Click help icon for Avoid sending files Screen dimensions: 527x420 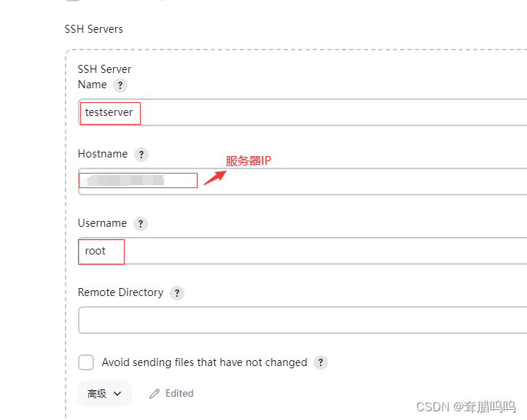(x=321, y=362)
